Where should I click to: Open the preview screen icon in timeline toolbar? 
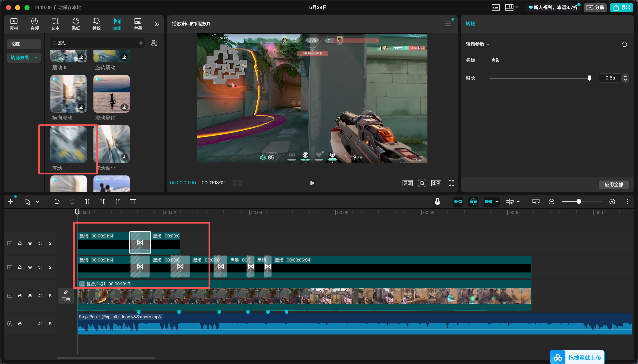536,201
